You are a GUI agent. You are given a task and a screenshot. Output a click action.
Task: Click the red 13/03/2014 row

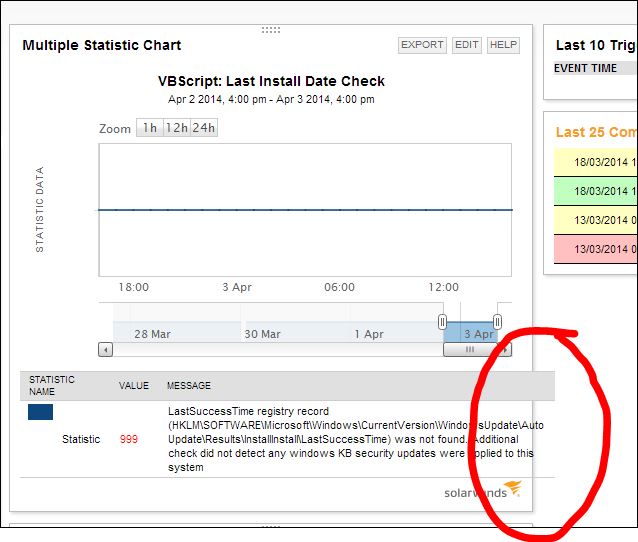click(595, 249)
